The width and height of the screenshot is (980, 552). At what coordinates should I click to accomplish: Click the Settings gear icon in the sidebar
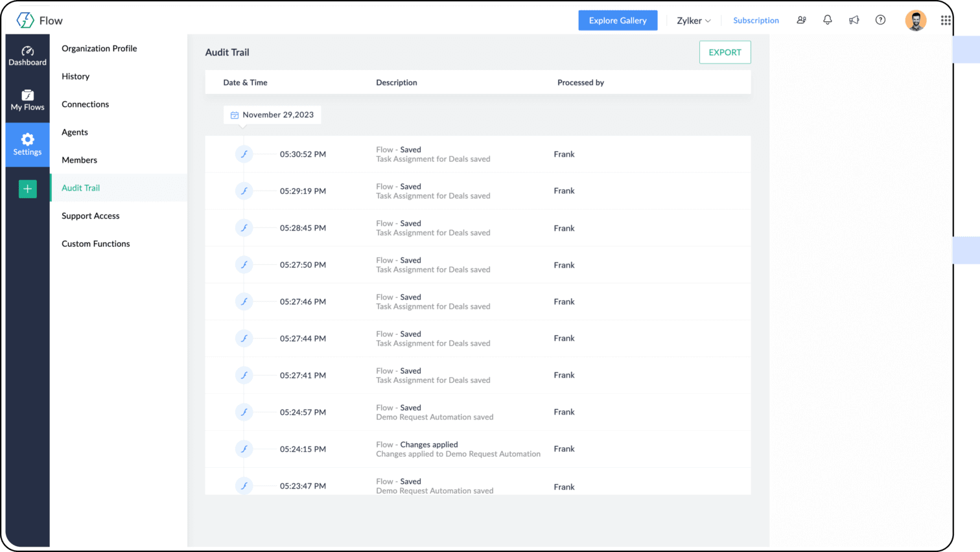[27, 139]
